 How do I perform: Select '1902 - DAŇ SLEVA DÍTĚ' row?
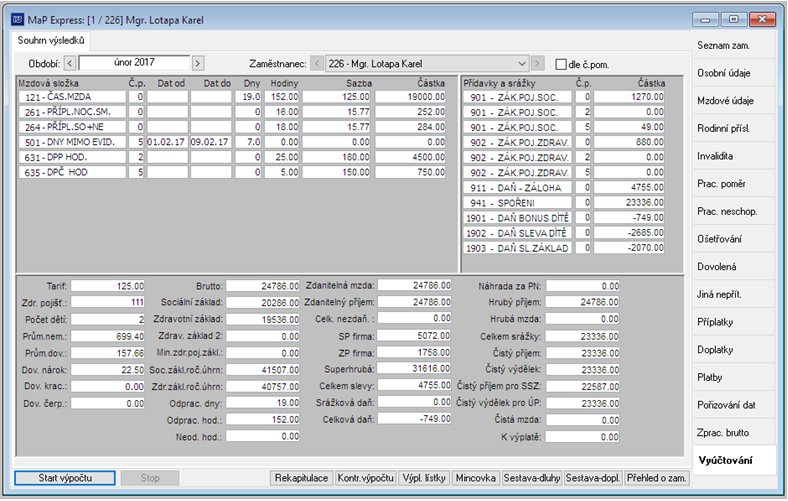[x=563, y=233]
